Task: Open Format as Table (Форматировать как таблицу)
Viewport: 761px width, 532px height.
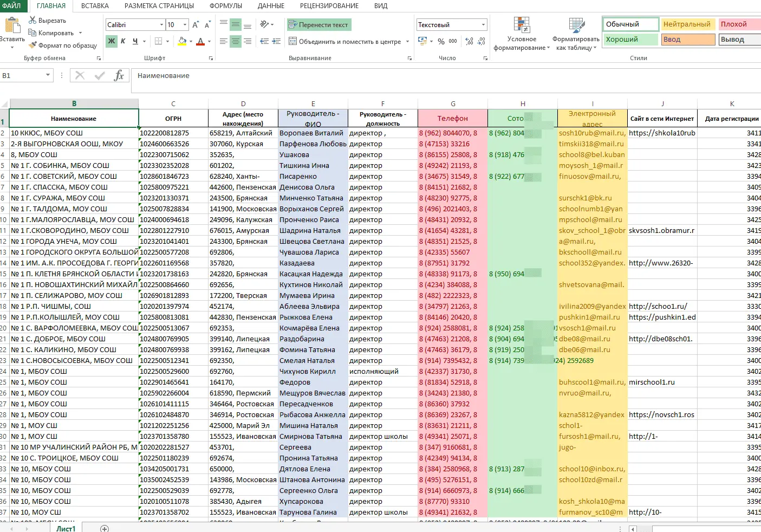Action: (576, 34)
